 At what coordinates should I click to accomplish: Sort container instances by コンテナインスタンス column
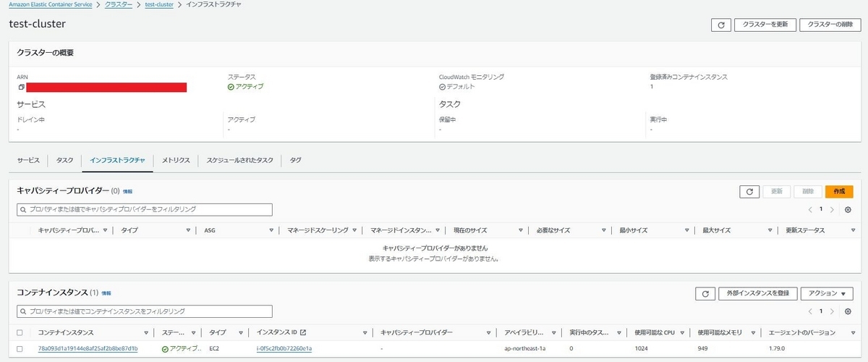[x=145, y=332]
